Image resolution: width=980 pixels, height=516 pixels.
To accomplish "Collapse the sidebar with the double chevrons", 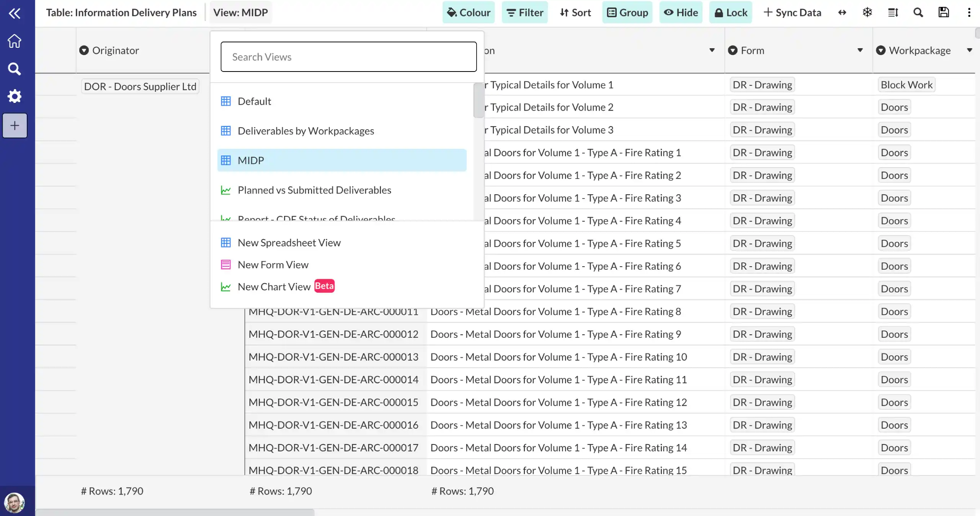I will [x=15, y=13].
